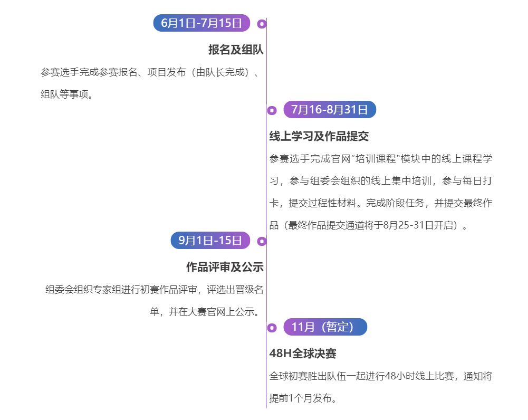The height and width of the screenshot is (420, 528).
Task: Click the 48H全球决赛 heading
Action: pyautogui.click(x=303, y=354)
